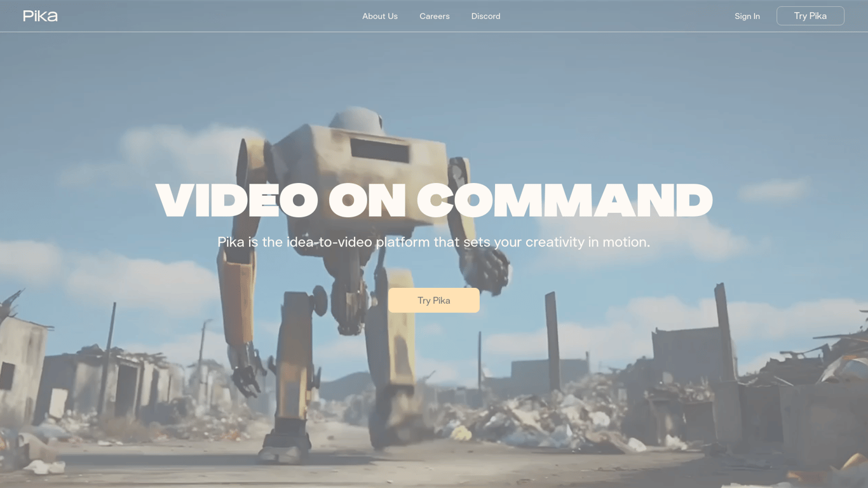Image resolution: width=868 pixels, height=488 pixels.
Task: Click the outlined Try Pika header button
Action: (810, 16)
